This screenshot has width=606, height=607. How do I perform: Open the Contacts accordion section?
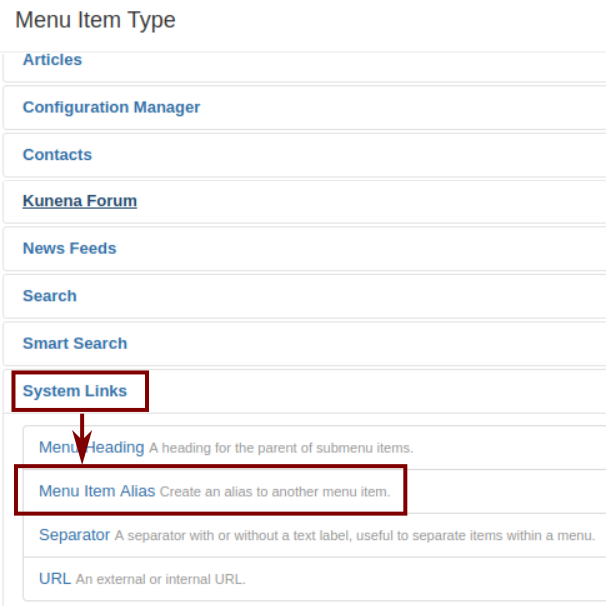(x=57, y=155)
